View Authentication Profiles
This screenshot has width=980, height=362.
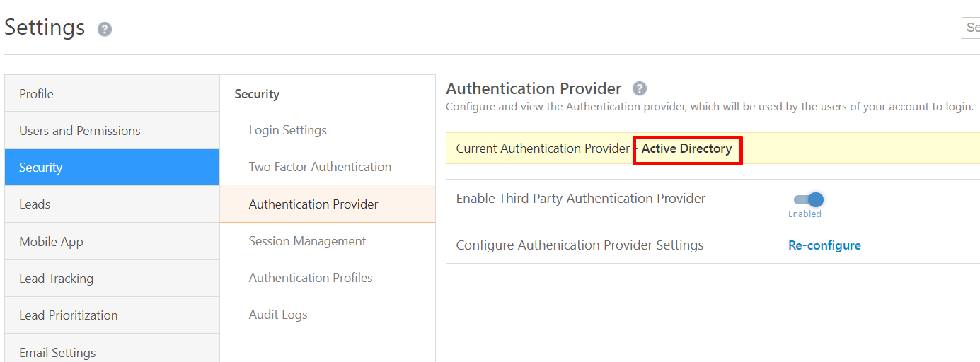click(311, 278)
